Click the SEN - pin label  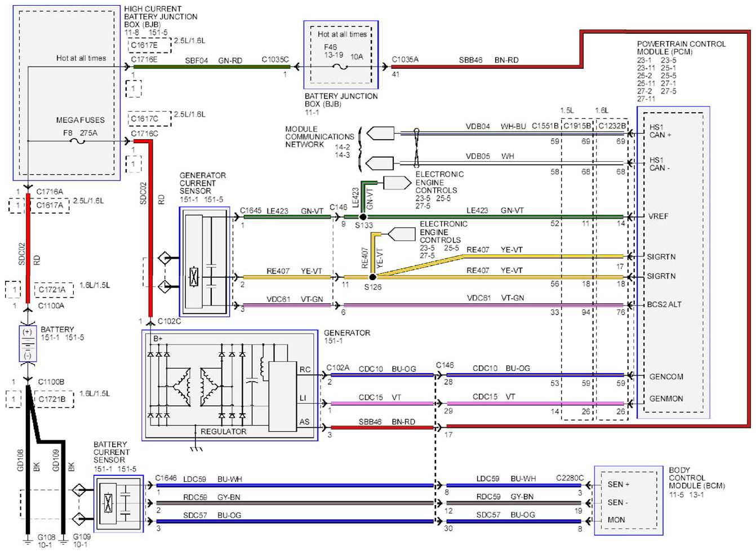617,502
